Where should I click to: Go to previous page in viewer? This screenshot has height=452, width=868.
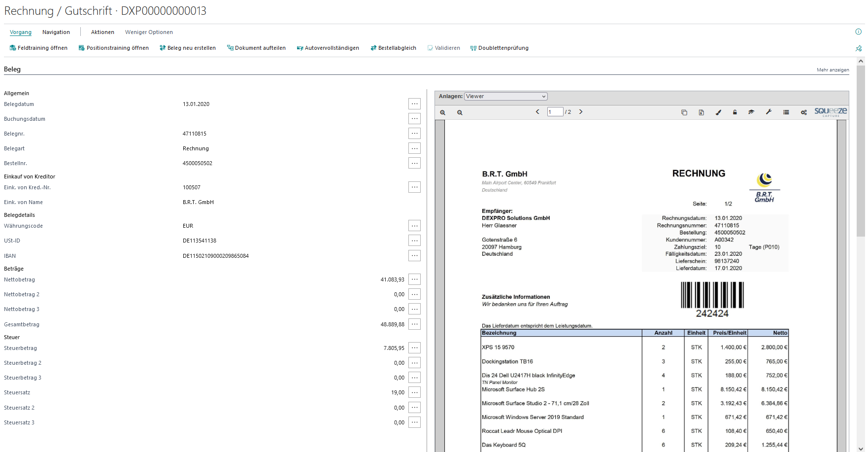[537, 112]
